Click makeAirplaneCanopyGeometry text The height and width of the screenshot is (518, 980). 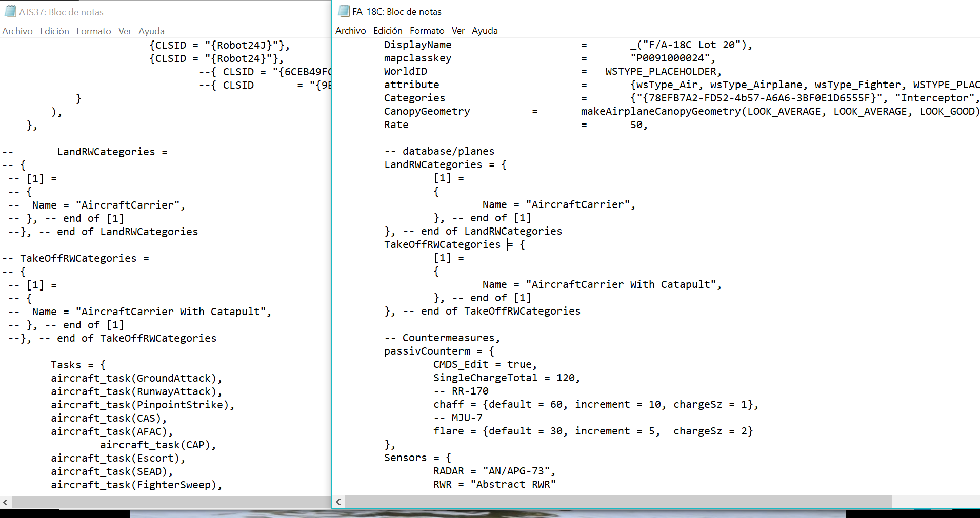[661, 111]
